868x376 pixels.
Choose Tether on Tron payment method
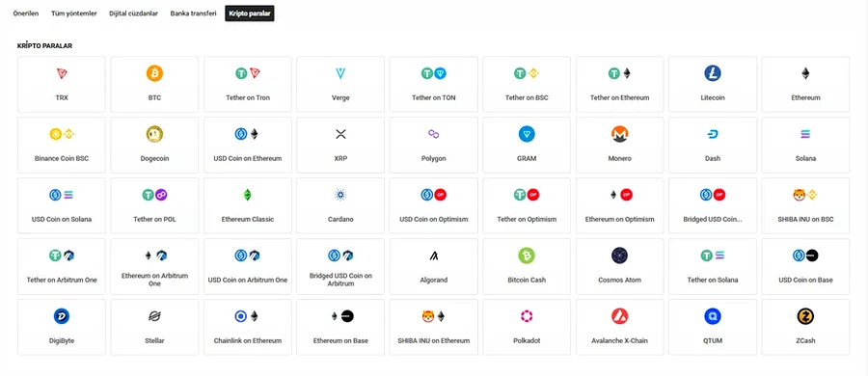point(248,84)
